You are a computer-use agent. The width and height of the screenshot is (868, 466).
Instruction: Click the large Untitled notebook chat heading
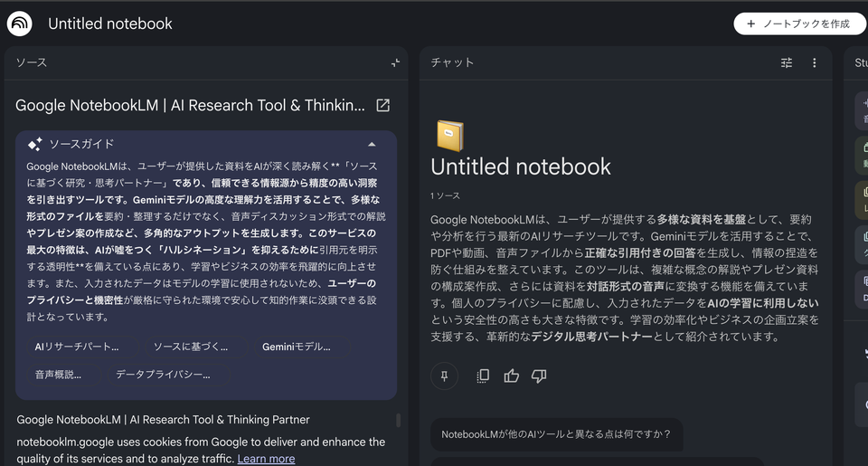(521, 166)
